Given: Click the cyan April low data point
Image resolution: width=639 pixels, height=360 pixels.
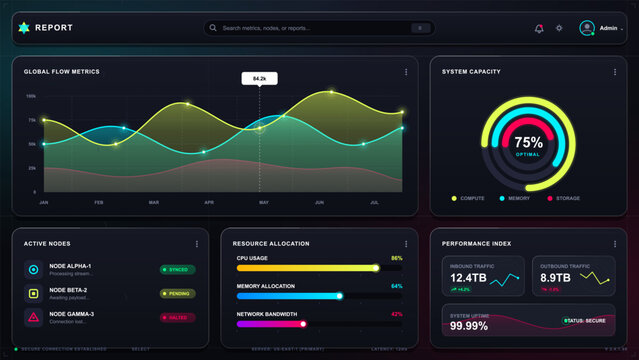Looking at the screenshot, I should [x=204, y=152].
